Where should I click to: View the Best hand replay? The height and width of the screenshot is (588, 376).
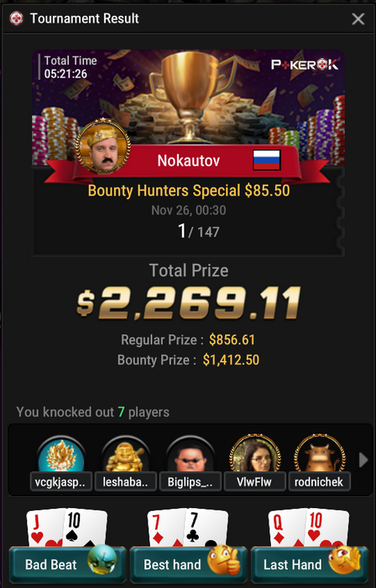pyautogui.click(x=188, y=564)
